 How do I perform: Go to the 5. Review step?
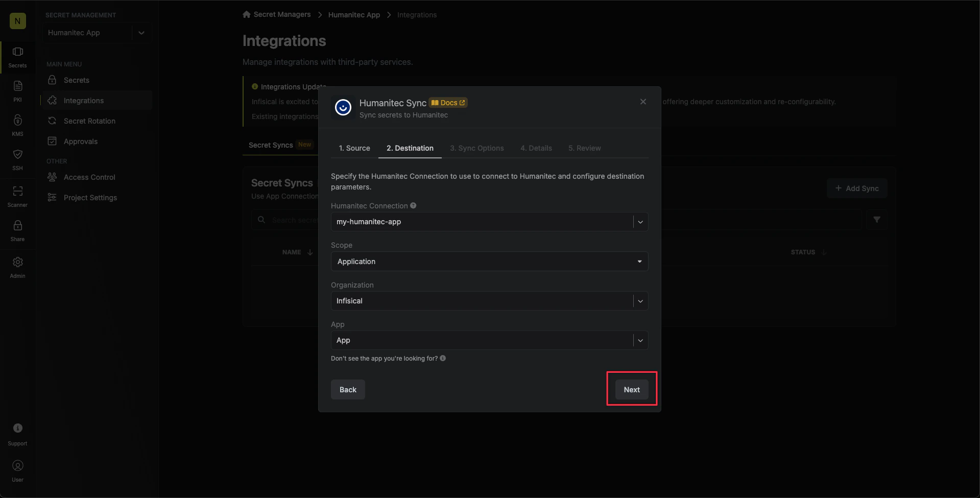(585, 148)
